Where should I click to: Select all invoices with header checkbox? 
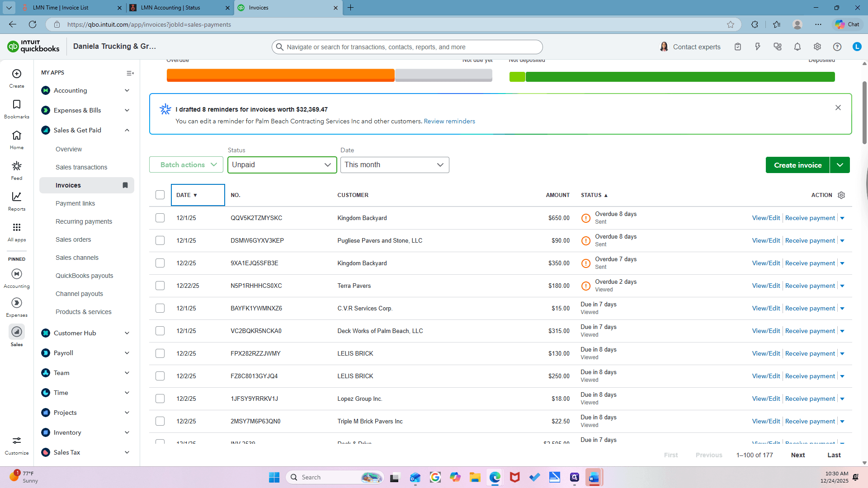tap(160, 195)
